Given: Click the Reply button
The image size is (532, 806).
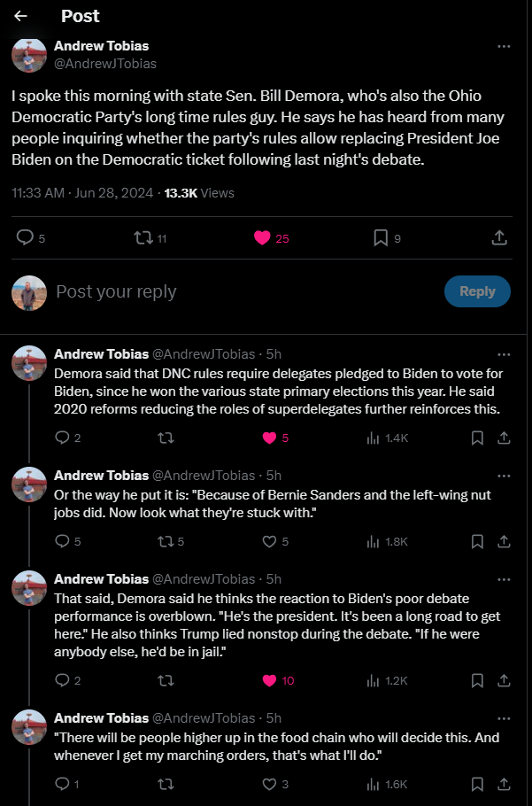Looking at the screenshot, I should pos(477,291).
